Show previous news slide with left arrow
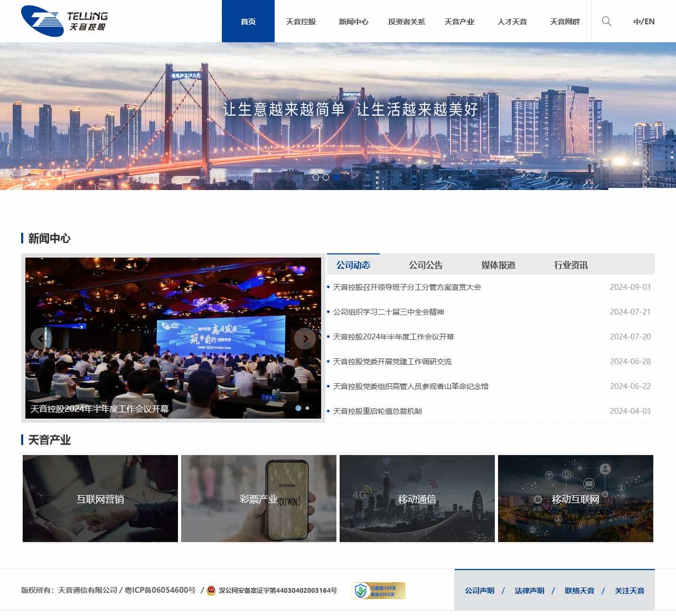The image size is (676, 616). 41,338
